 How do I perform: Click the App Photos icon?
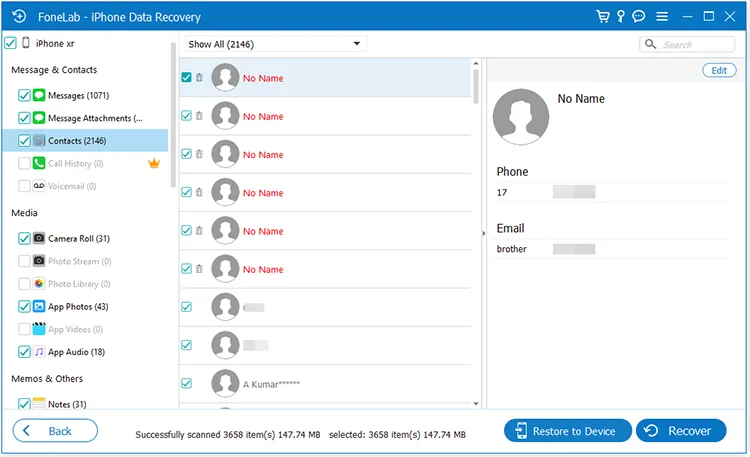point(39,306)
